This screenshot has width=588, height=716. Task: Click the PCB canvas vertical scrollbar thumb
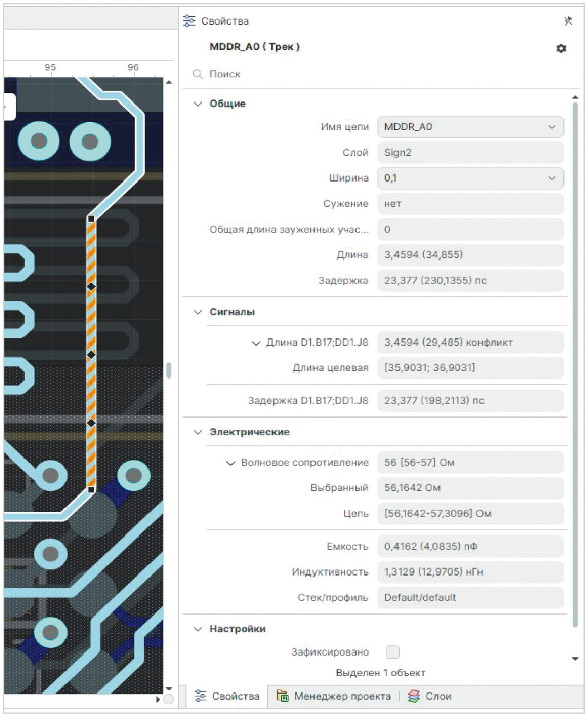(x=169, y=370)
